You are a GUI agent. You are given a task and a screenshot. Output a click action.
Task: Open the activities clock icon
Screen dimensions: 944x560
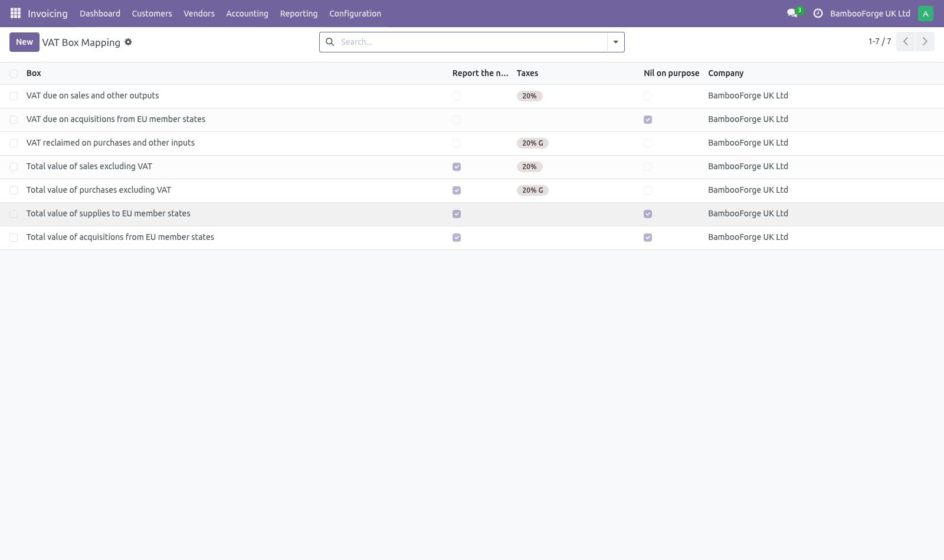coord(818,13)
